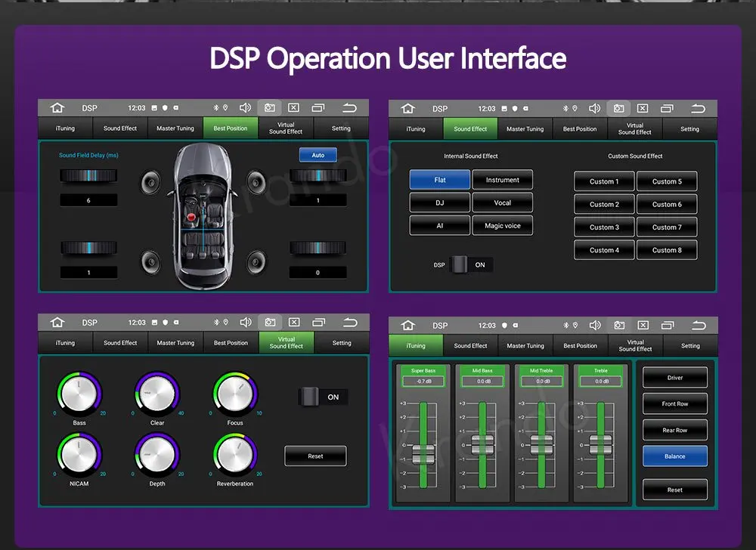Select Vocal sound effect

point(503,202)
